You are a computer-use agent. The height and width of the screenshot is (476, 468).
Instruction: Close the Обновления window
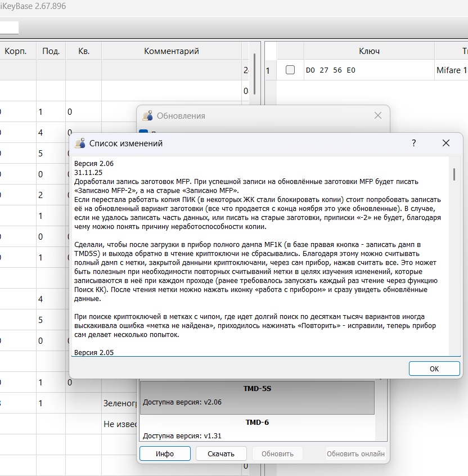(x=378, y=116)
